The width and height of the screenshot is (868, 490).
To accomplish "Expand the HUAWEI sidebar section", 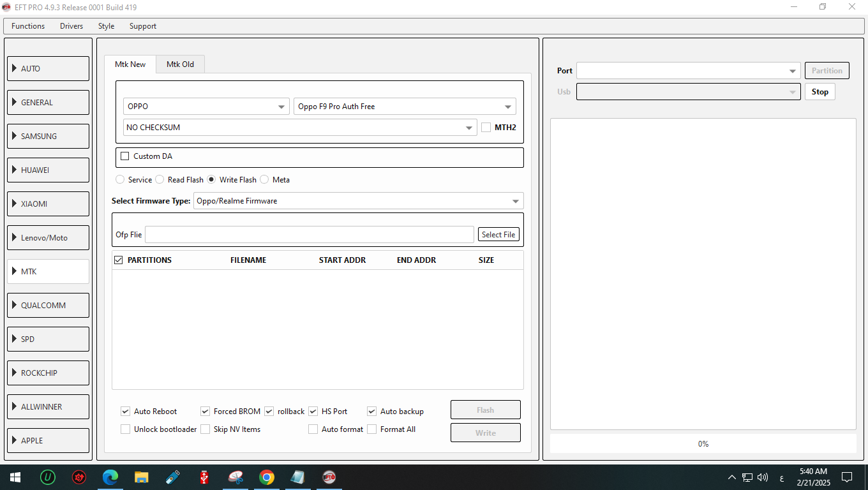I will coord(48,170).
